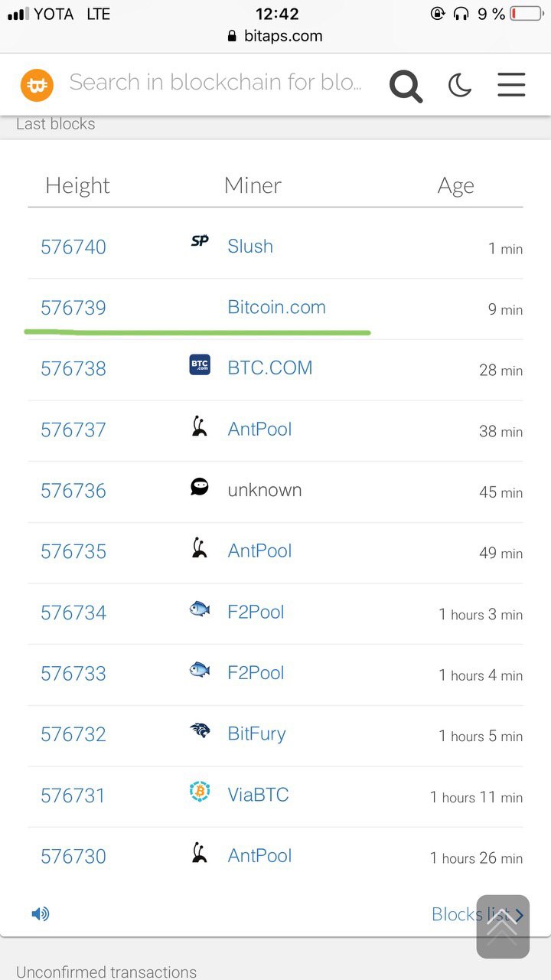
Task: Click the Slush pool logo icon
Action: pyautogui.click(x=200, y=241)
